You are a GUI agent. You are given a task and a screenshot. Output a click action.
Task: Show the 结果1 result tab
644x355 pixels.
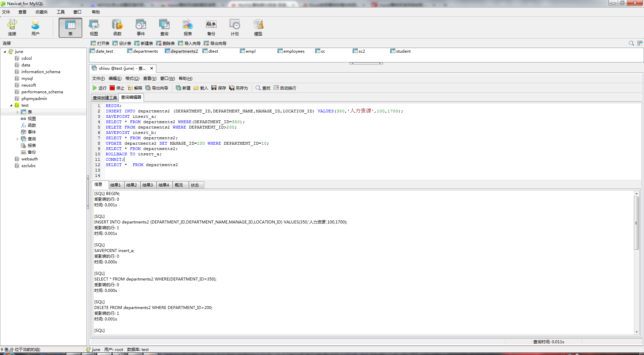tap(115, 185)
